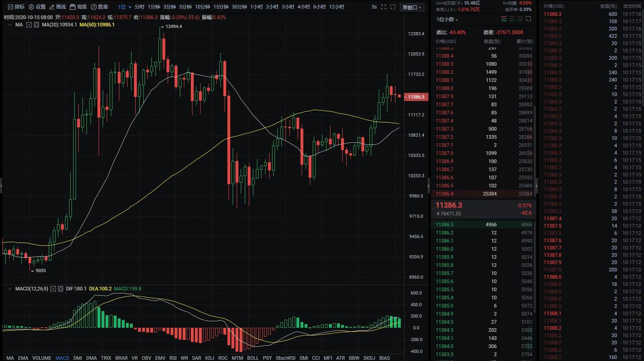Select the VOLUME indicator tab
This screenshot has height=361, width=644.
click(x=42, y=358)
